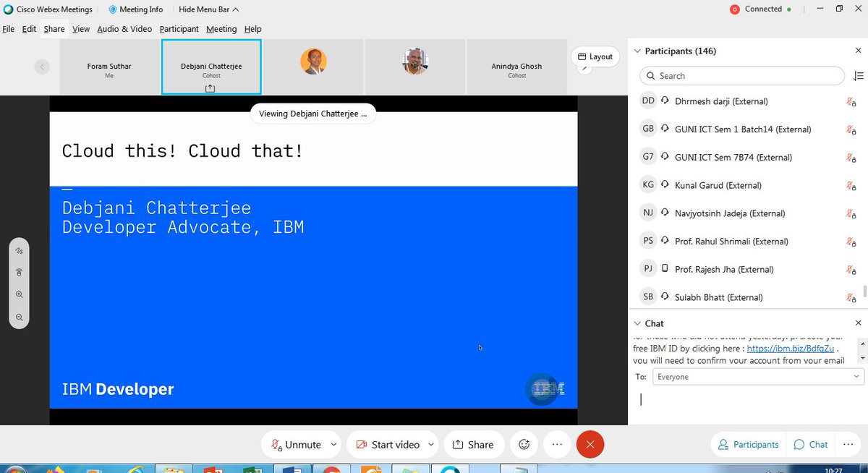
Task: Select Foram Suthar video thumbnail
Action: (x=109, y=67)
